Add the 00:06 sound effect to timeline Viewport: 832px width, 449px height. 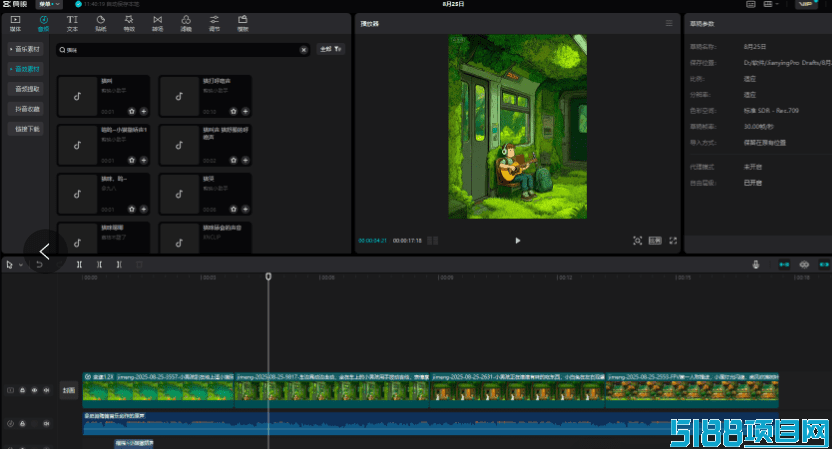click(245, 209)
